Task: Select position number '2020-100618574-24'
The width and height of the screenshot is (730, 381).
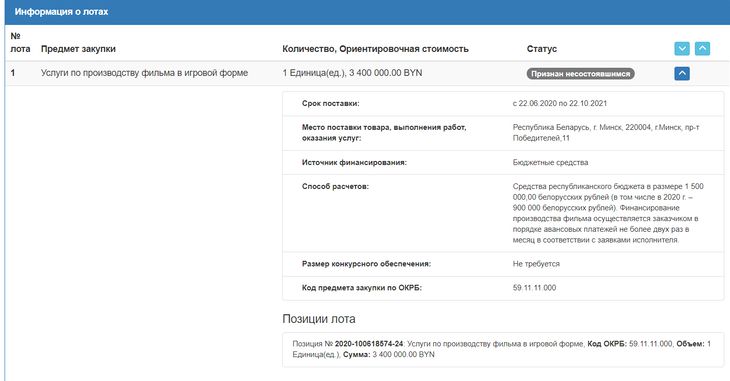Action: coord(369,344)
